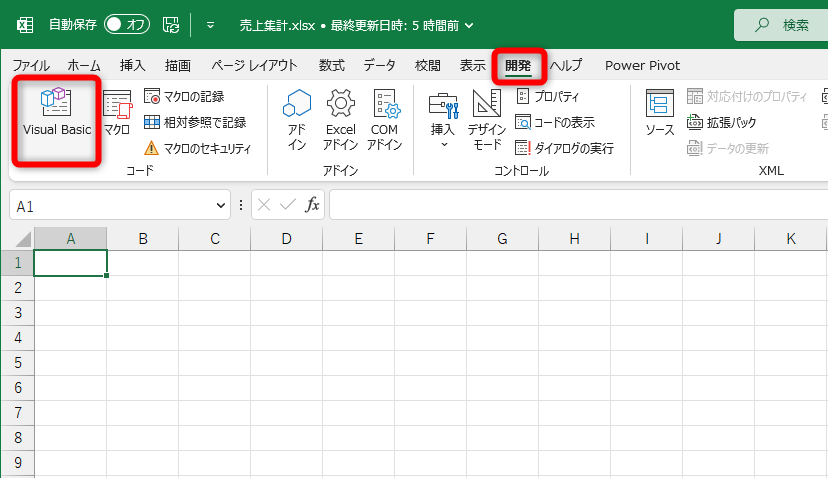This screenshot has width=828, height=478.
Task: Open the マクロ (Macros) list button
Action: [117, 113]
